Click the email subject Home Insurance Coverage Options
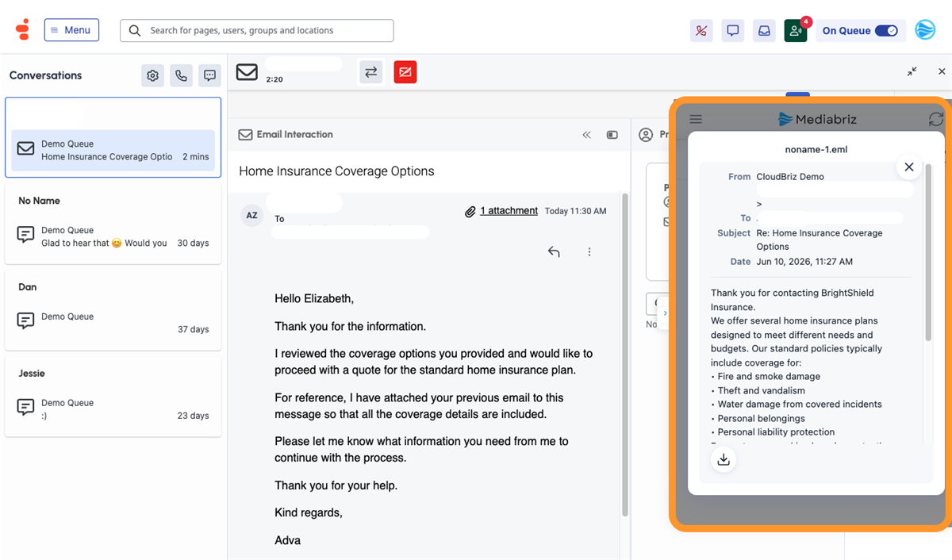 coord(336,171)
